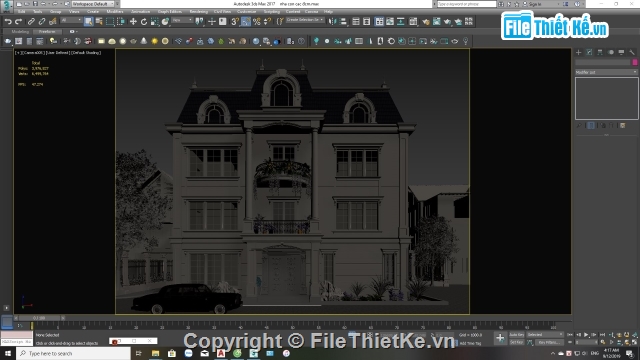Click the pink object color swatch
Screen dimensions: 640x360
[635, 62]
